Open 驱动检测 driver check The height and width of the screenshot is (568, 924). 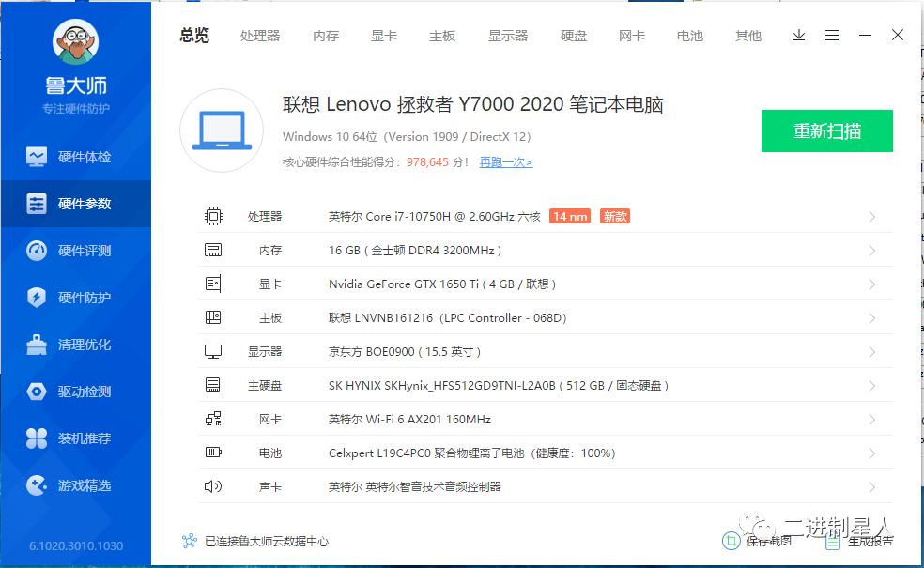(x=75, y=391)
